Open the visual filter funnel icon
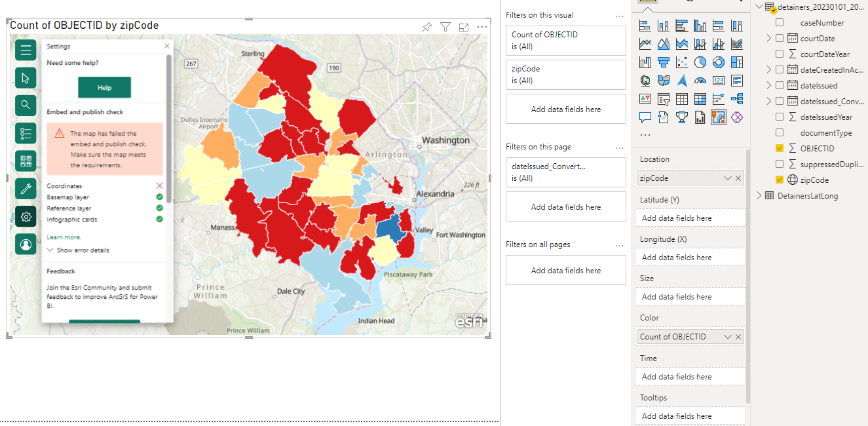Viewport: 868px width, 426px height. pos(445,27)
